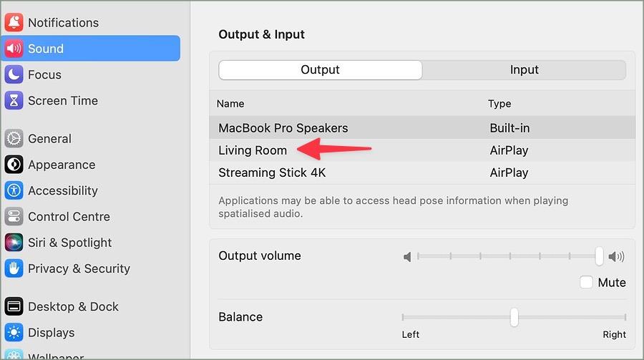The width and height of the screenshot is (644, 360).
Task: Go to General settings label
Action: tap(49, 139)
